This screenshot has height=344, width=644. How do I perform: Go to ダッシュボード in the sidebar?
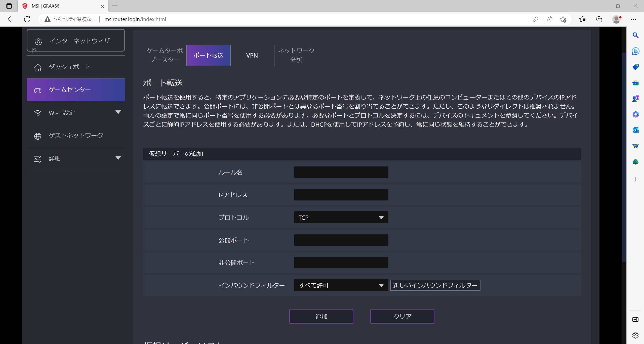click(75, 67)
